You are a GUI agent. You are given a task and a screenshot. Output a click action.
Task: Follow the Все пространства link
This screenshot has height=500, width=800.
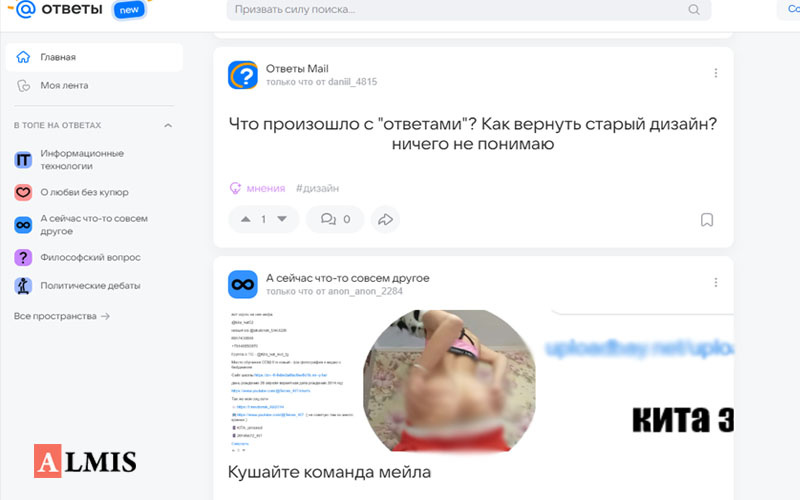click(x=62, y=316)
